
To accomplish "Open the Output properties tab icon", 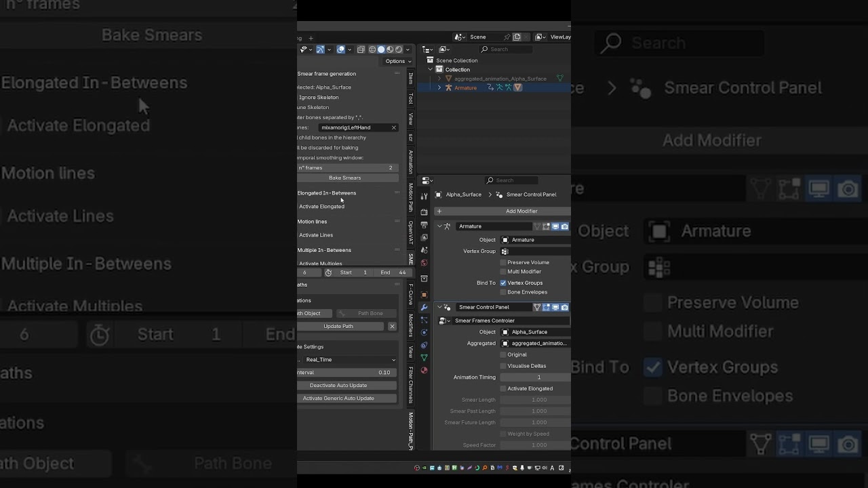I will point(425,225).
